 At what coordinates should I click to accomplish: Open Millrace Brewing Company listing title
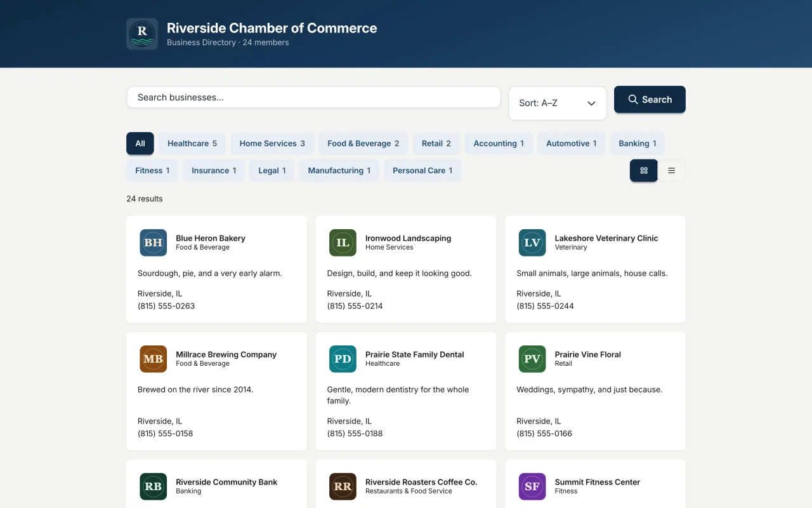(x=226, y=354)
